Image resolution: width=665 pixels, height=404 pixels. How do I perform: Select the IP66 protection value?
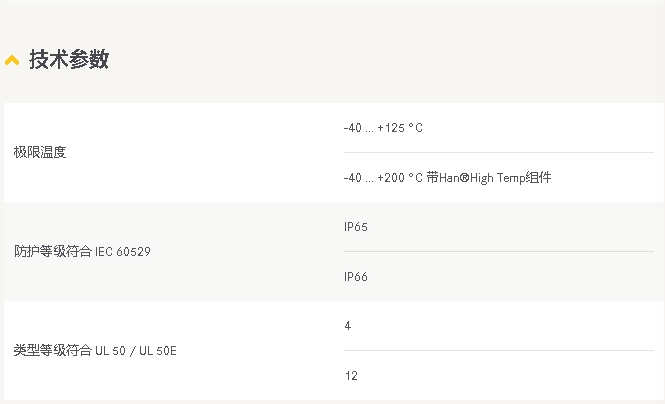coord(355,277)
